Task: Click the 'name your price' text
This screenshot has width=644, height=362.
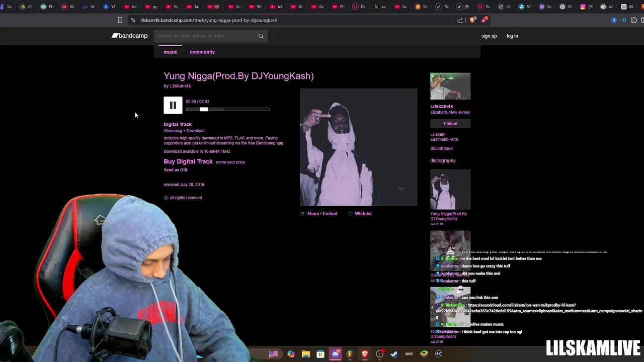Action: [230, 162]
